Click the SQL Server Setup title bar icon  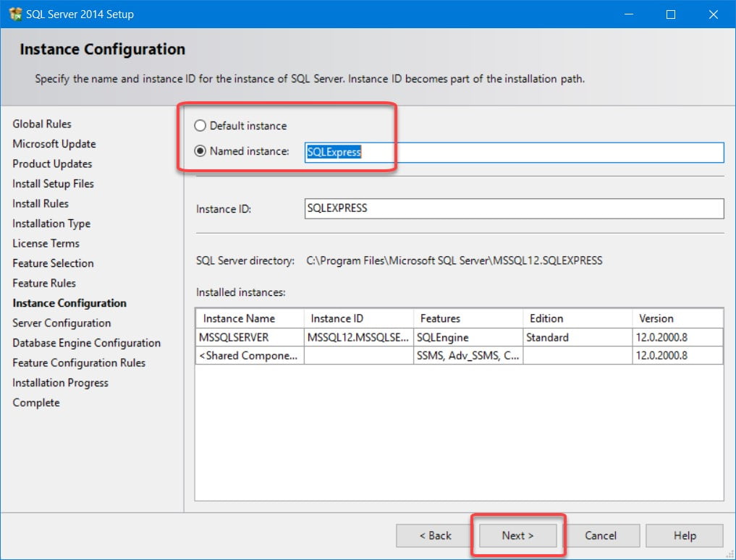[x=15, y=14]
